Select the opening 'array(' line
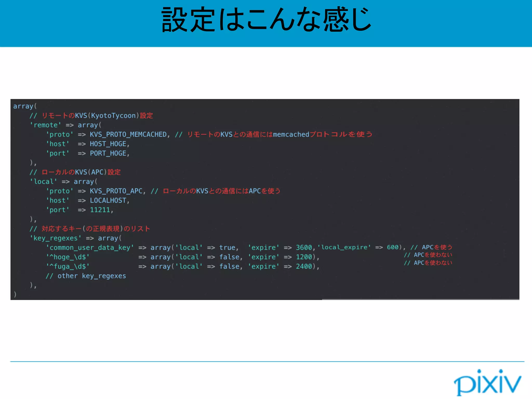 pos(25,106)
